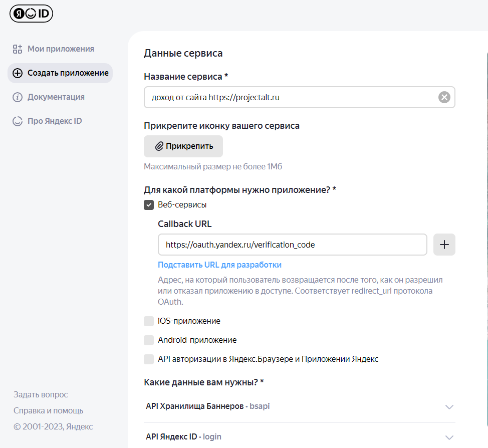
Task: Click the plus circle Create App icon
Action: [x=18, y=73]
